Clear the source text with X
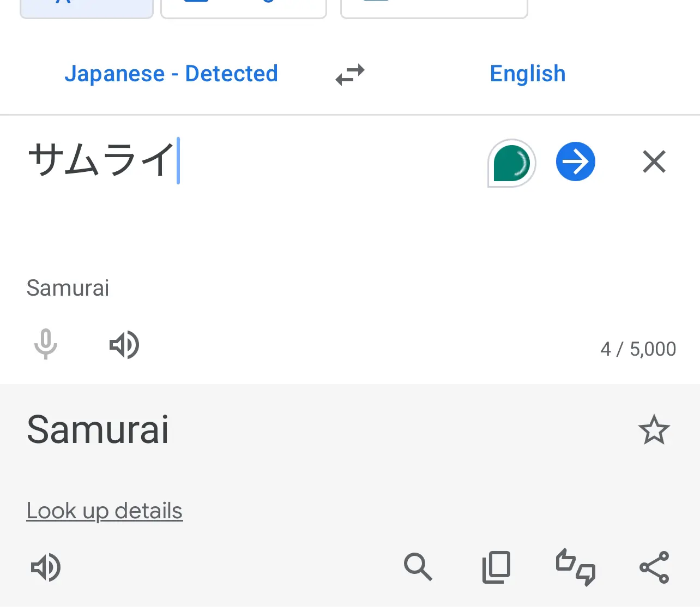The width and height of the screenshot is (700, 611). click(x=654, y=161)
